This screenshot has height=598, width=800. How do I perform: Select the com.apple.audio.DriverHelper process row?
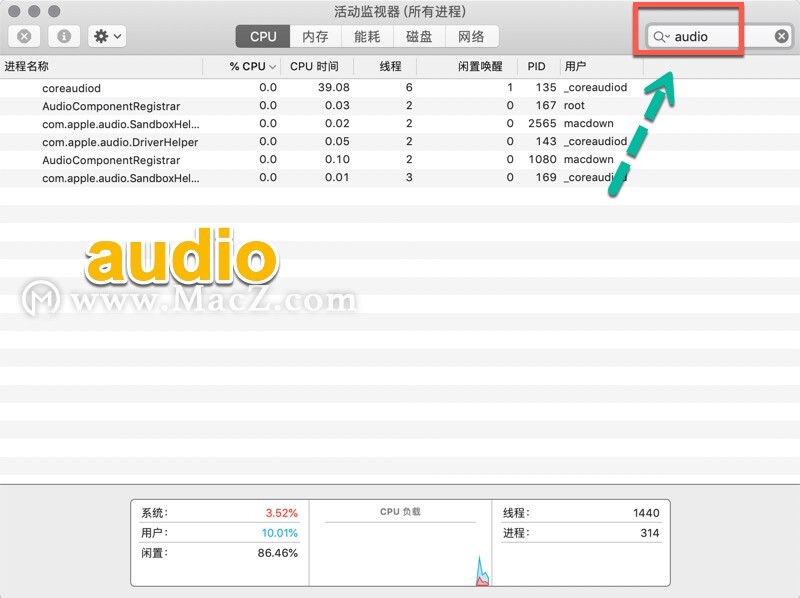tap(120, 142)
